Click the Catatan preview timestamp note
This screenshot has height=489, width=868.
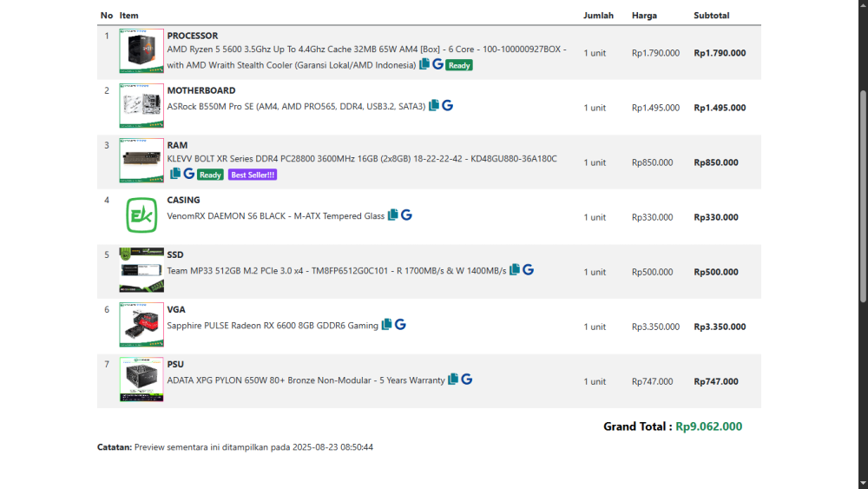point(235,447)
